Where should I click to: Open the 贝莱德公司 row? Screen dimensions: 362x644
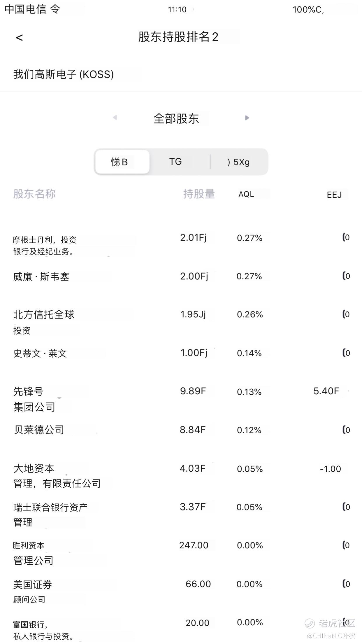point(181,430)
